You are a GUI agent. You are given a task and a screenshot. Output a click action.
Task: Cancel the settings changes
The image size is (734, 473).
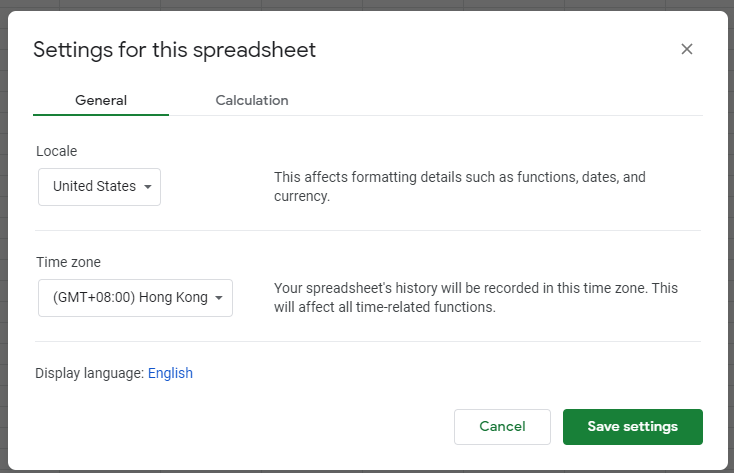[x=502, y=427]
